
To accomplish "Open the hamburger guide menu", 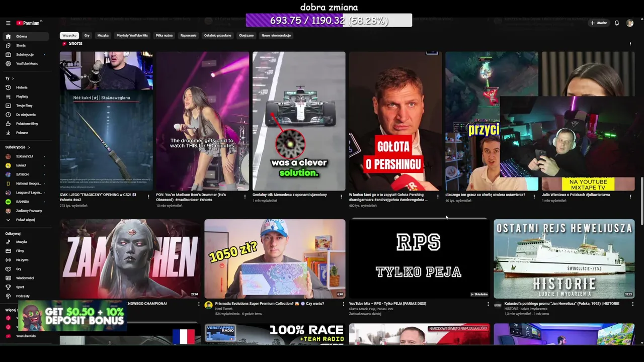I will 8,23.
